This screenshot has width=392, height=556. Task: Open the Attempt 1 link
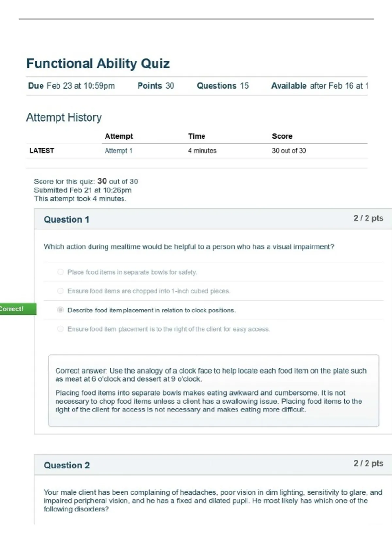pos(119,151)
